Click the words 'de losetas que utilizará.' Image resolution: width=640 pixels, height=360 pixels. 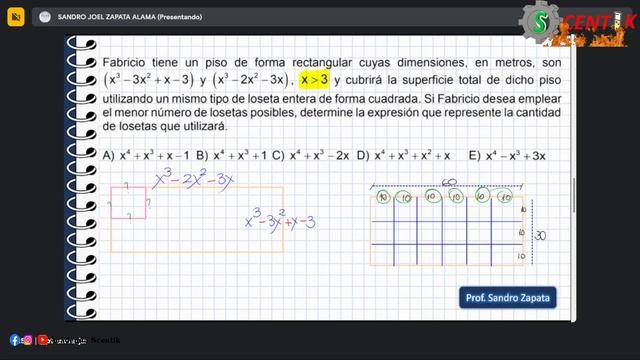tap(164, 127)
